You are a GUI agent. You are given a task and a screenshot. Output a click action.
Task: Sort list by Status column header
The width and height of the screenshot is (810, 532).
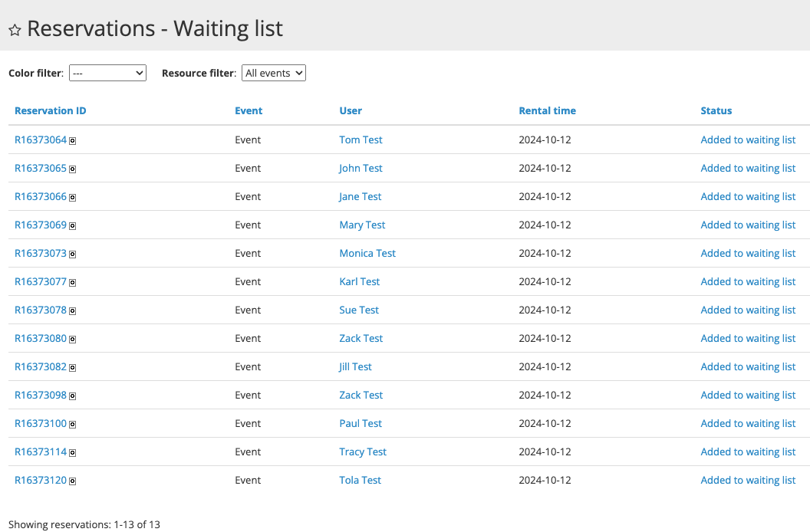pos(716,110)
